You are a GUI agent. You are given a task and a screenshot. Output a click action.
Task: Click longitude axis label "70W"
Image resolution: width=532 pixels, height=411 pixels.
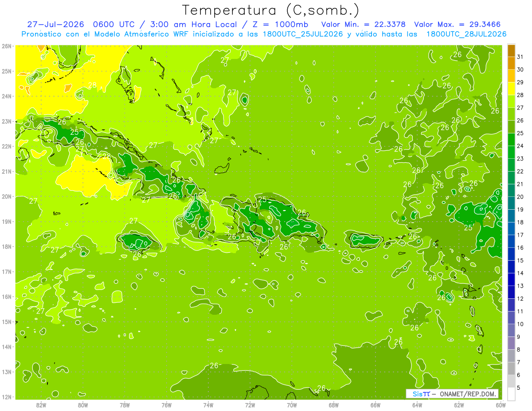292,405
